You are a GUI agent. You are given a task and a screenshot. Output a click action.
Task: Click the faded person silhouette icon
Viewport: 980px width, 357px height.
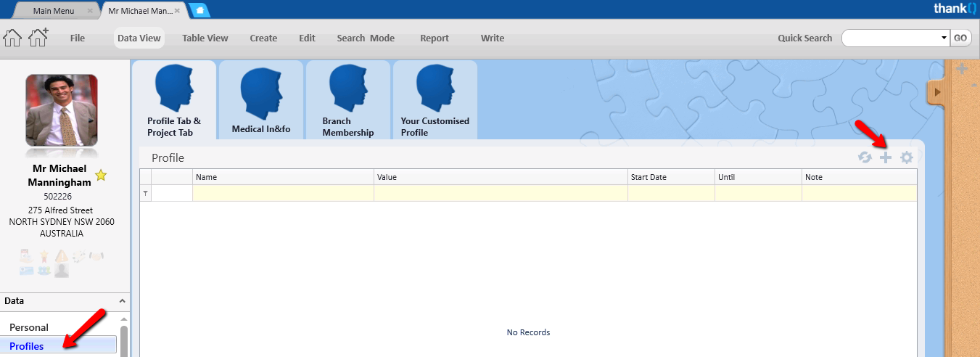[x=62, y=271]
